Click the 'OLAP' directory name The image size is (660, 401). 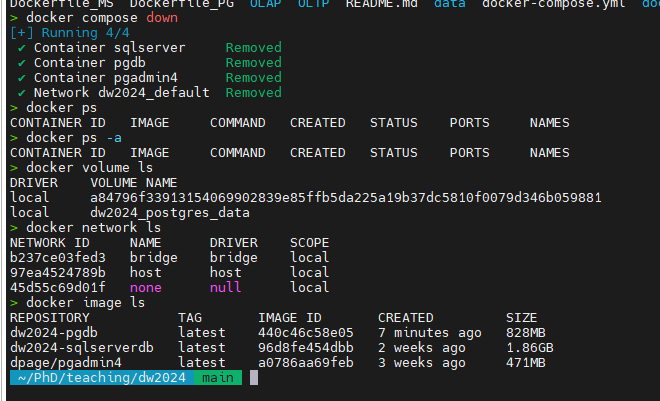(266, 4)
